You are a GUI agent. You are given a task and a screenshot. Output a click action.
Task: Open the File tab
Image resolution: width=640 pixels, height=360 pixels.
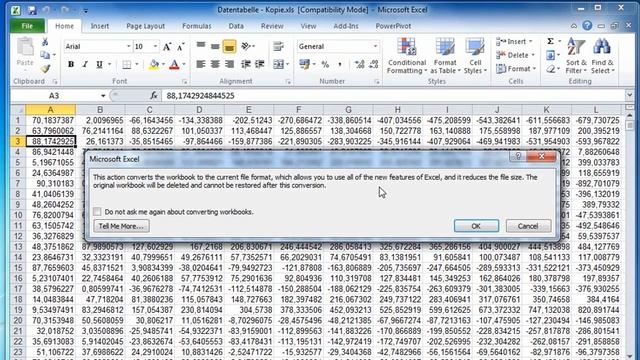27,26
